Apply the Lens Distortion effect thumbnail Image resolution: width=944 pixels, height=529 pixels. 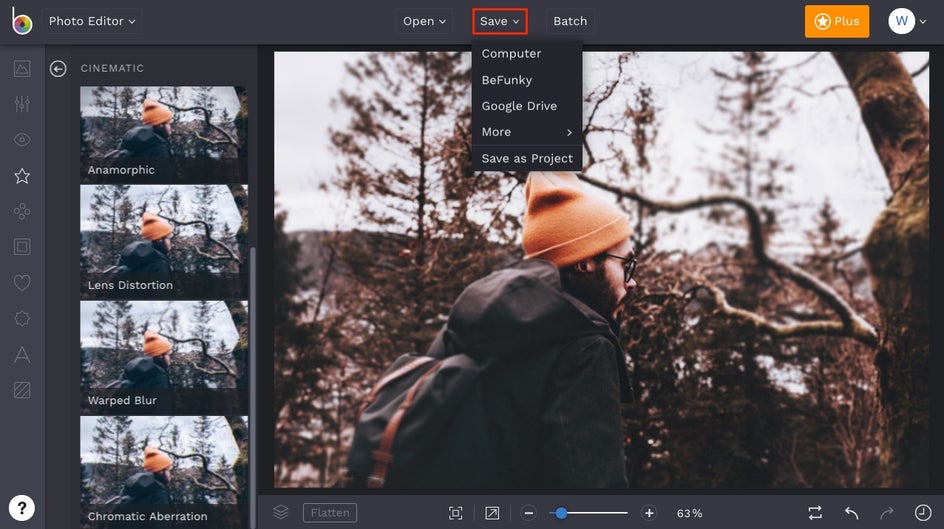tap(164, 242)
